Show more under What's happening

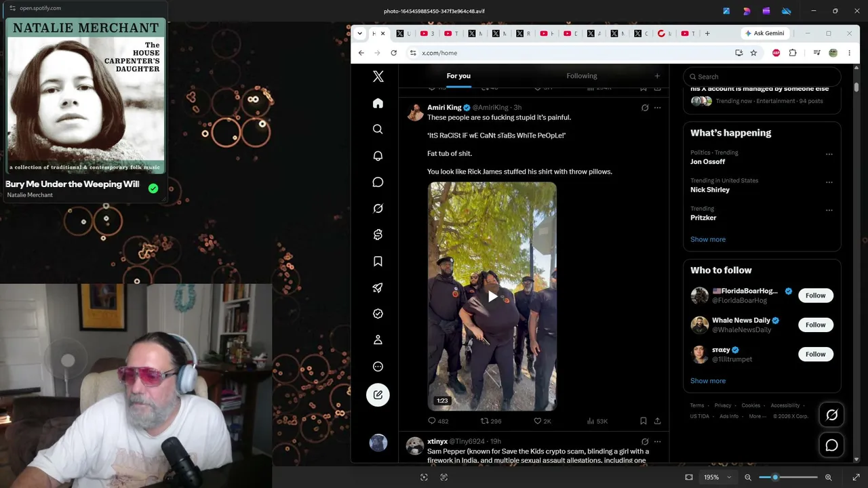click(x=708, y=239)
